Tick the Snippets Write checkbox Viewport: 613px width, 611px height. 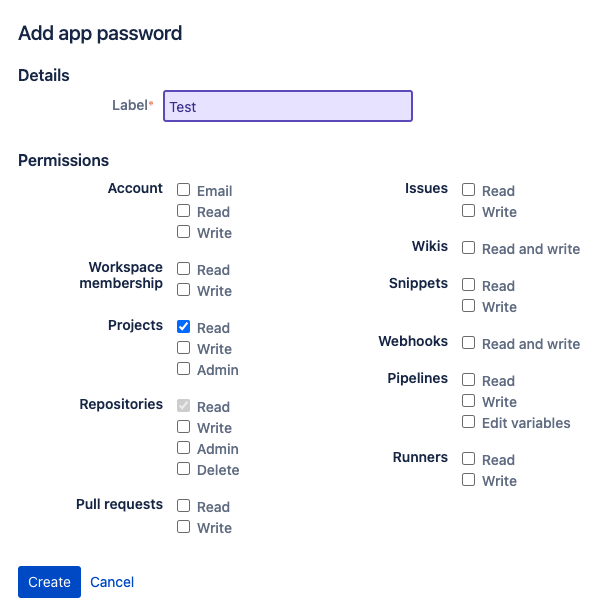point(469,306)
